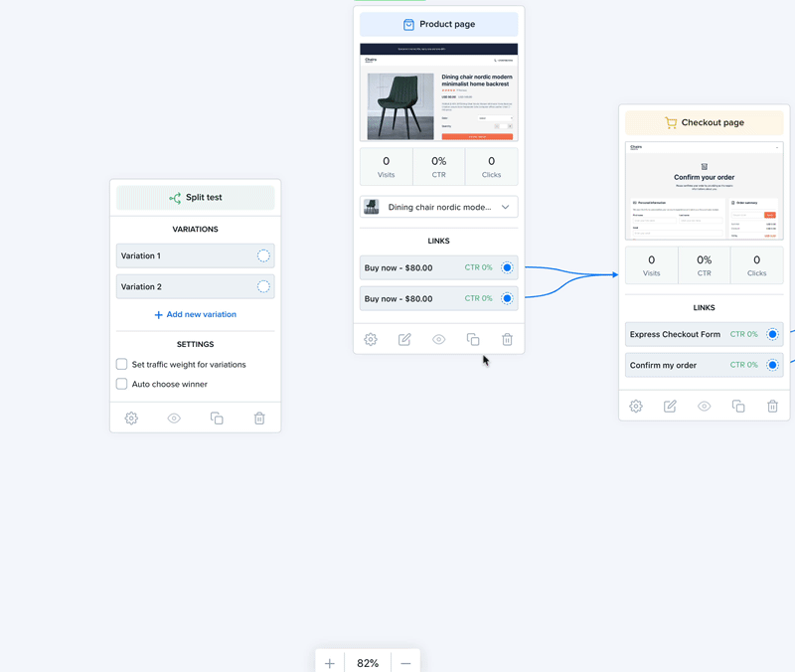
Task: Select Variation 1 connector circle
Action: pyautogui.click(x=263, y=255)
